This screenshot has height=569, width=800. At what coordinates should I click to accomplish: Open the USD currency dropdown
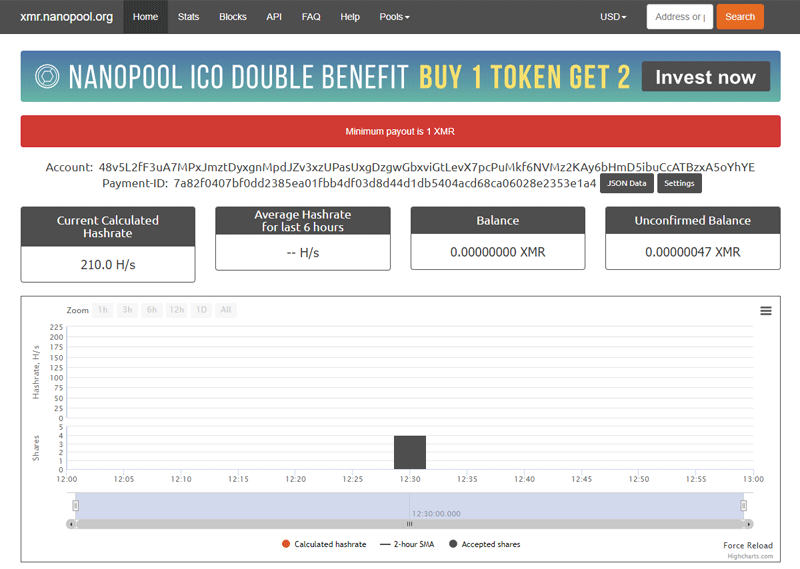(613, 17)
